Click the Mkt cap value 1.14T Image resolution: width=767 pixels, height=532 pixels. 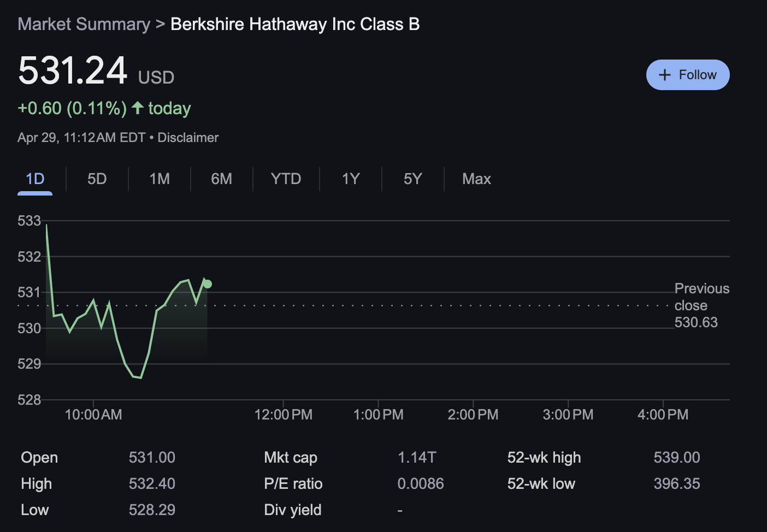[x=417, y=458]
